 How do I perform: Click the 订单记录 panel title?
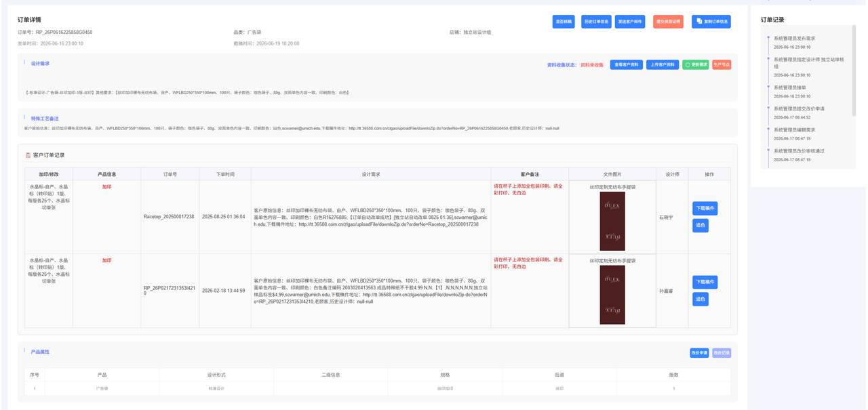coord(772,20)
